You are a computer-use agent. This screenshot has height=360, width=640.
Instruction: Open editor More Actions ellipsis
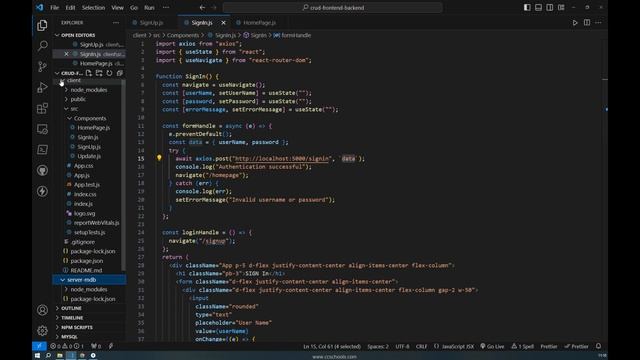tap(598, 23)
